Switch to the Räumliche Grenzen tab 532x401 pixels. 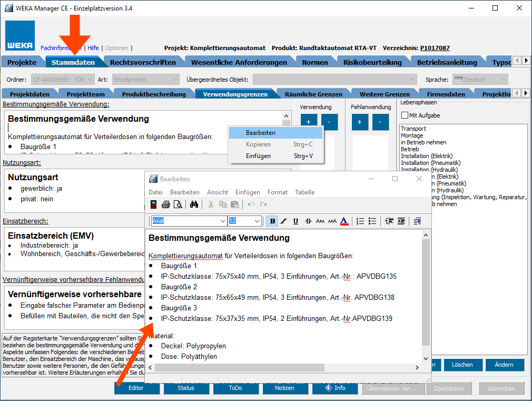(313, 94)
